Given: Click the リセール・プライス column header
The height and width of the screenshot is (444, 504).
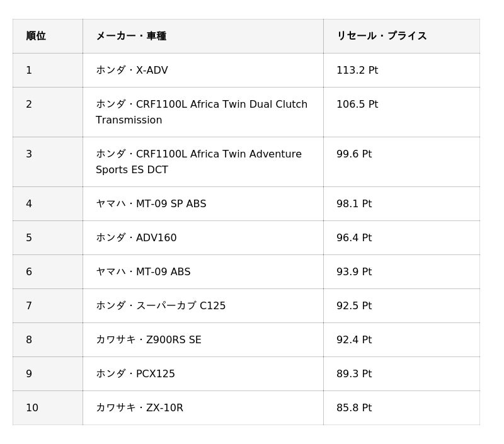Looking at the screenshot, I should click(x=381, y=36).
